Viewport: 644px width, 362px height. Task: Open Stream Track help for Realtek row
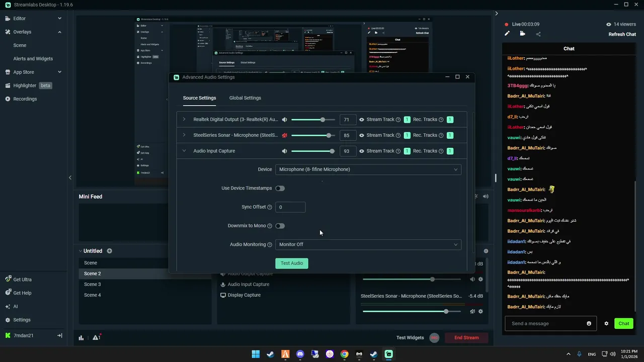tap(398, 120)
